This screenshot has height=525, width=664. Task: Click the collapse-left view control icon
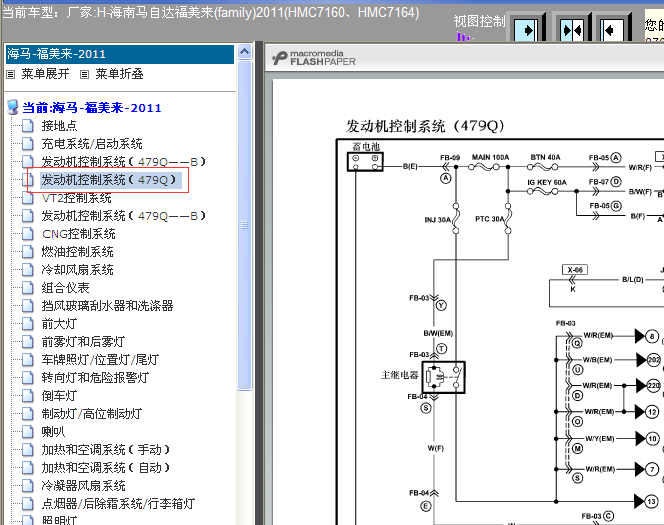click(x=612, y=30)
